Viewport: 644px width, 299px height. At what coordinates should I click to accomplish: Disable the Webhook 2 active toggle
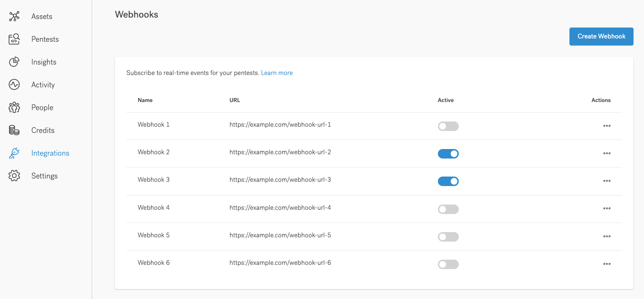[448, 154]
